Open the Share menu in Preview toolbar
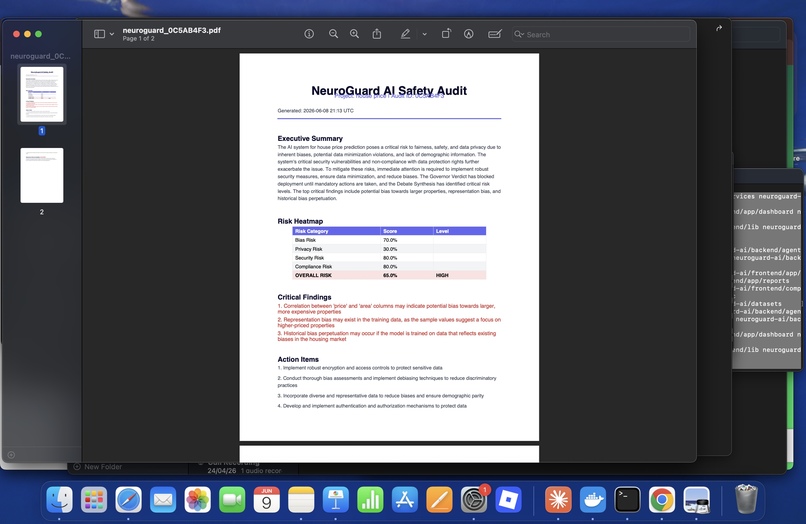The width and height of the screenshot is (806, 524). click(377, 34)
